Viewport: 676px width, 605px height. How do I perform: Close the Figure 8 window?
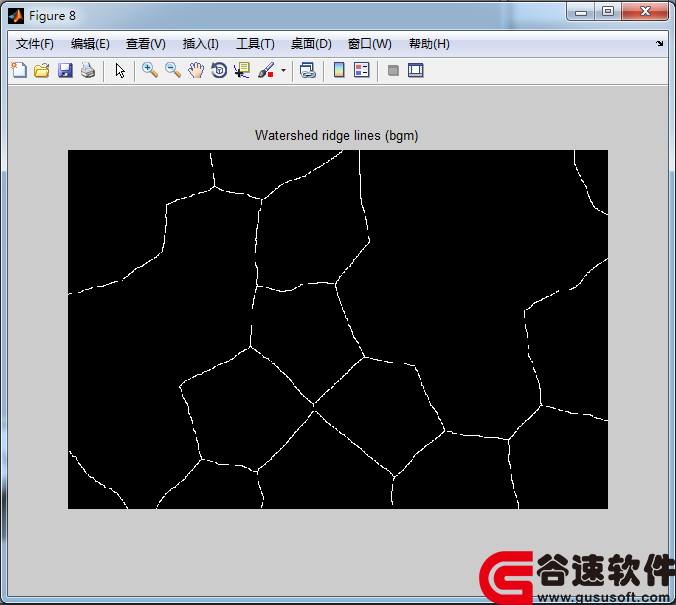(x=645, y=12)
